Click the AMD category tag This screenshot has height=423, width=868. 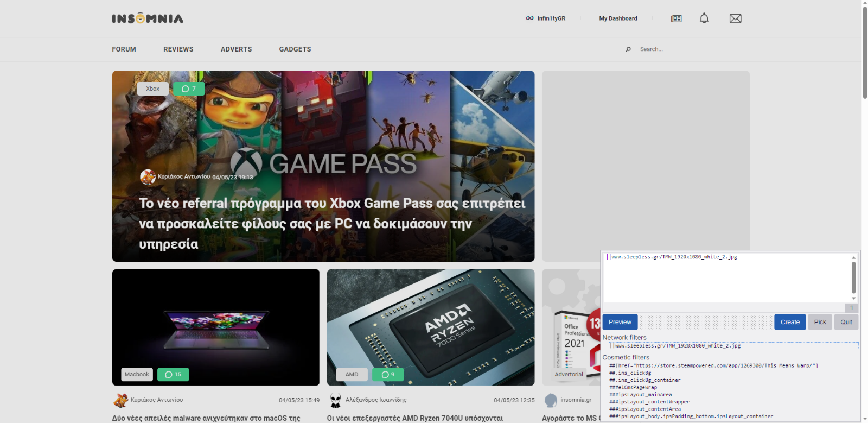pos(352,375)
